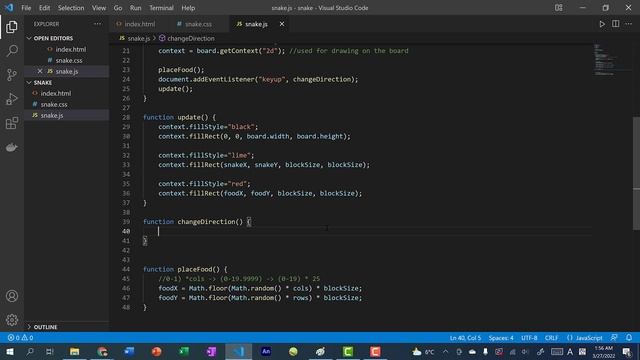
Task: Click the Customize Layout icon in title bar
Action: pyautogui.click(x=558, y=8)
